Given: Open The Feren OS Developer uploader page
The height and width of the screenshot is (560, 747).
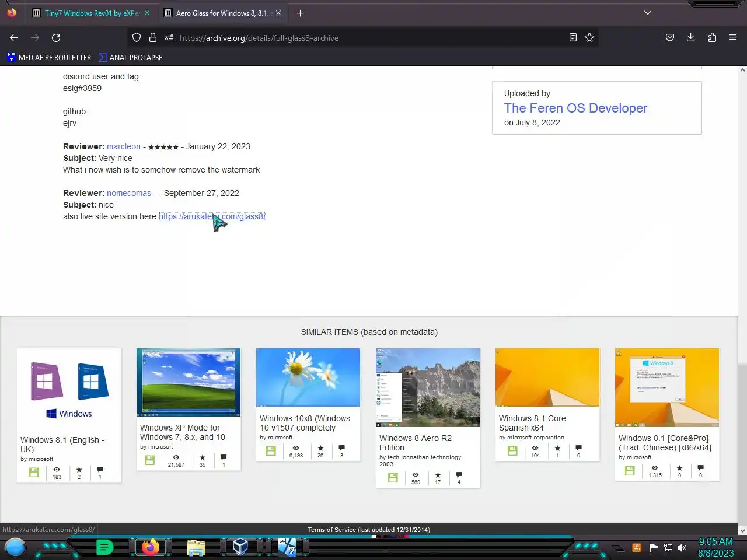Looking at the screenshot, I should (x=575, y=108).
